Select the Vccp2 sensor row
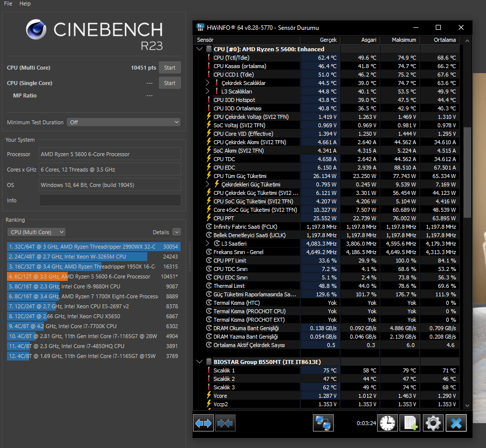Screen dimensions: 486x448 [327, 404]
